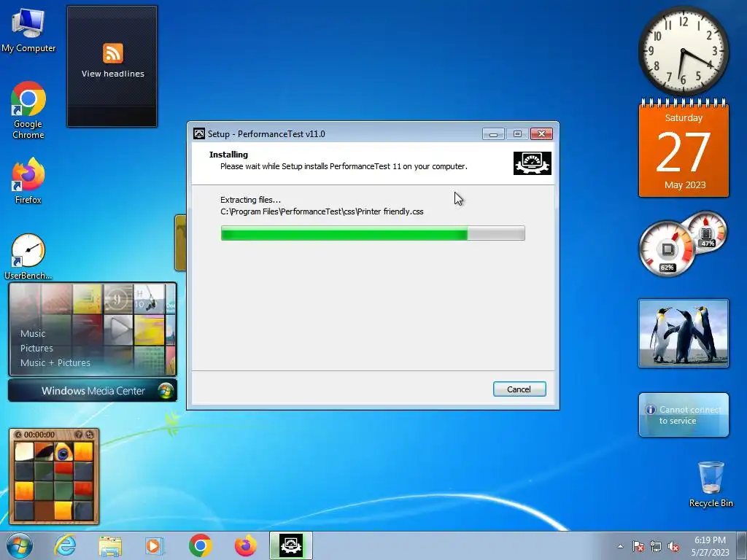Launch Internet Explorer from taskbar
Image resolution: width=747 pixels, height=560 pixels.
point(65,545)
